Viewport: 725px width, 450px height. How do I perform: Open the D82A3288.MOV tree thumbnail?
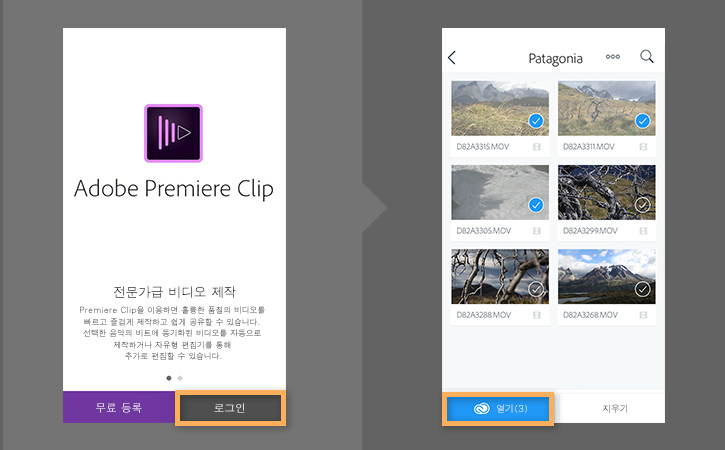(500, 277)
